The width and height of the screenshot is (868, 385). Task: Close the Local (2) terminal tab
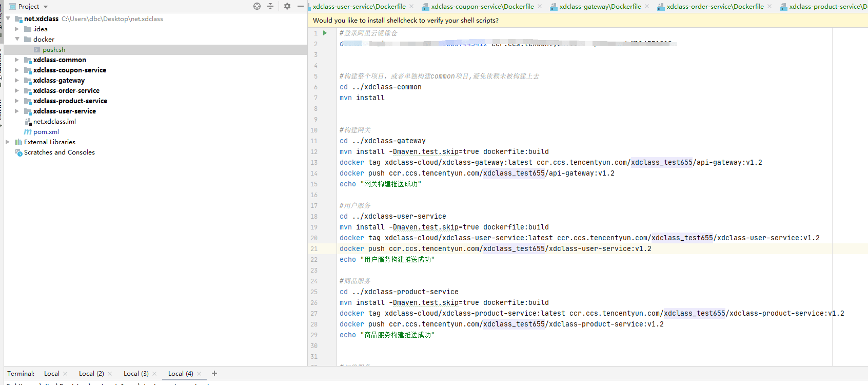(x=109, y=374)
